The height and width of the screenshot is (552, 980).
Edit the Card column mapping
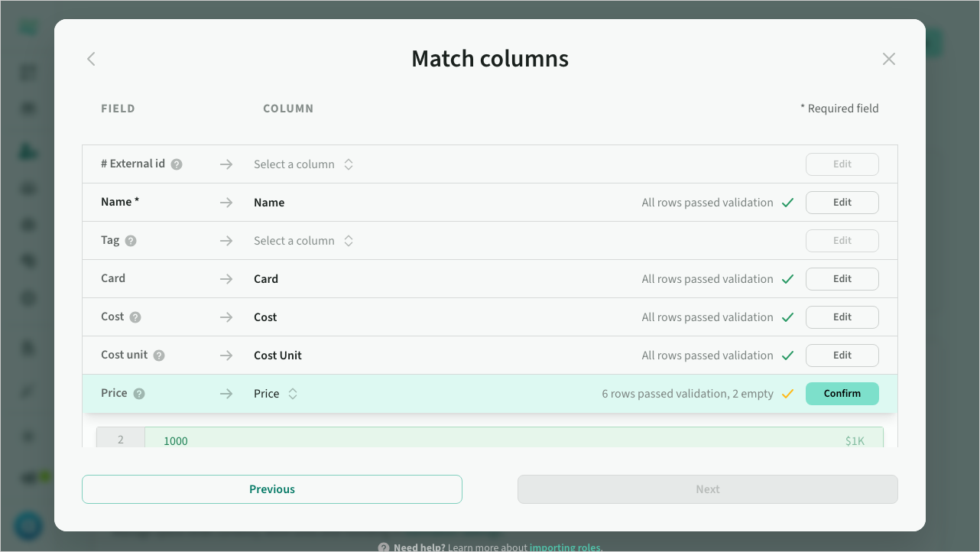(x=842, y=279)
